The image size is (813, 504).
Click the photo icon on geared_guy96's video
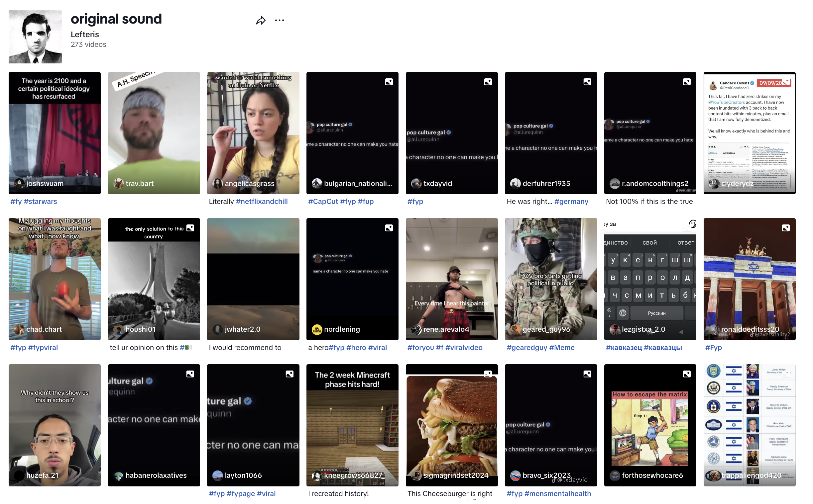pyautogui.click(x=587, y=228)
